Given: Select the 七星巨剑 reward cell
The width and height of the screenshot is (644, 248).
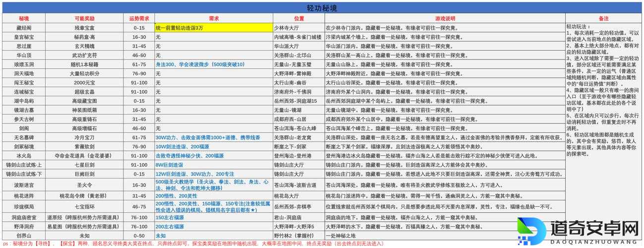Looking at the screenshot, I should 85,165.
